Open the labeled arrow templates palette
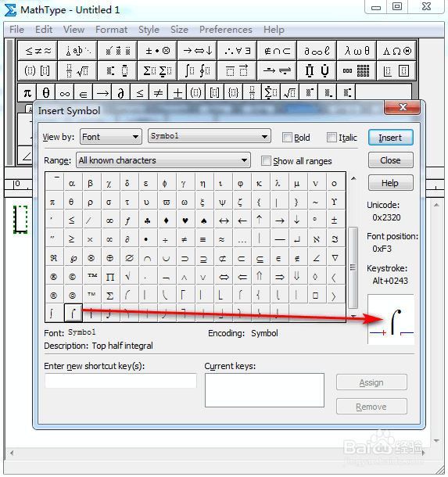 click(x=277, y=71)
